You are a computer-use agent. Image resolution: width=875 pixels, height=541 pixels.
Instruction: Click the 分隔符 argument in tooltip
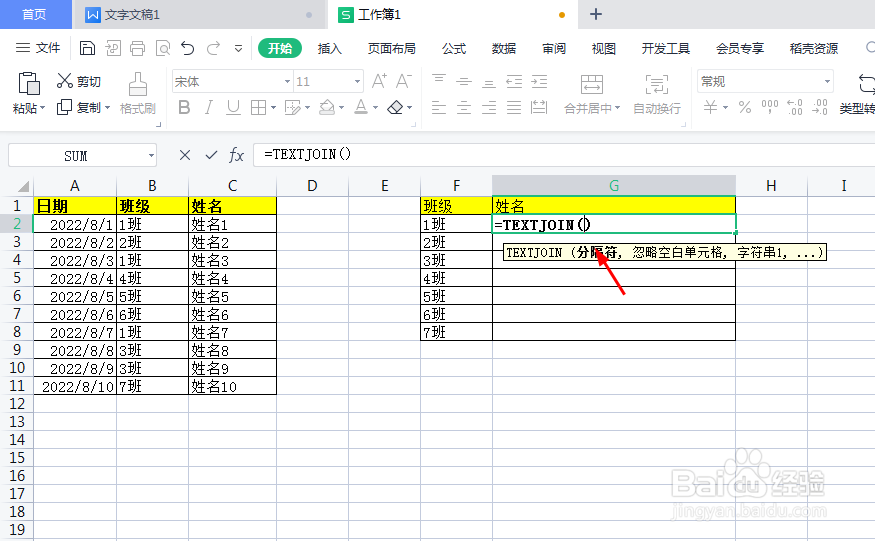pyautogui.click(x=596, y=252)
